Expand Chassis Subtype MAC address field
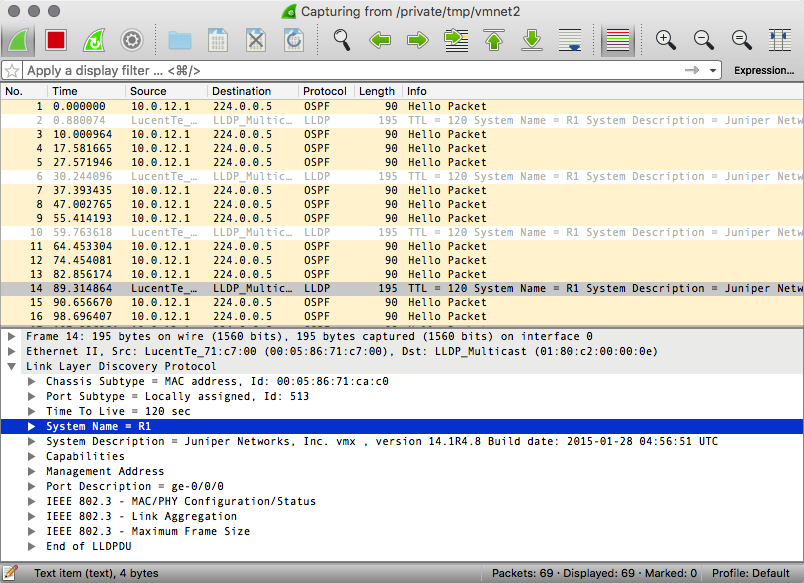 [31, 381]
